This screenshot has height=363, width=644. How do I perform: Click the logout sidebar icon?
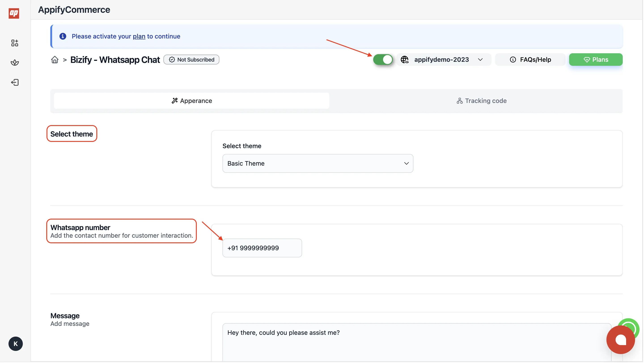pos(15,83)
